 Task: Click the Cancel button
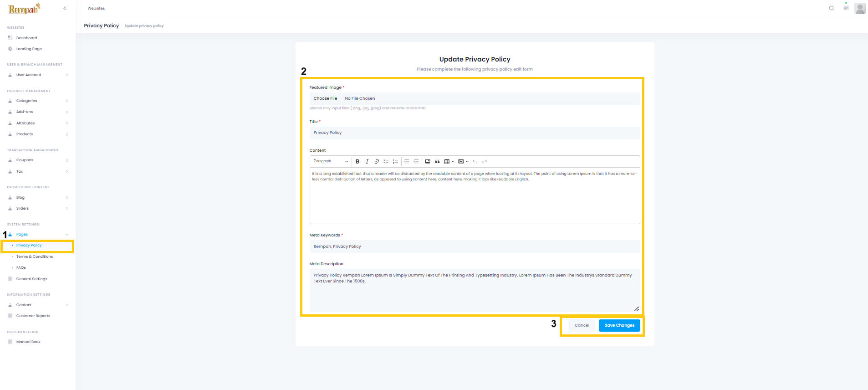pos(582,325)
